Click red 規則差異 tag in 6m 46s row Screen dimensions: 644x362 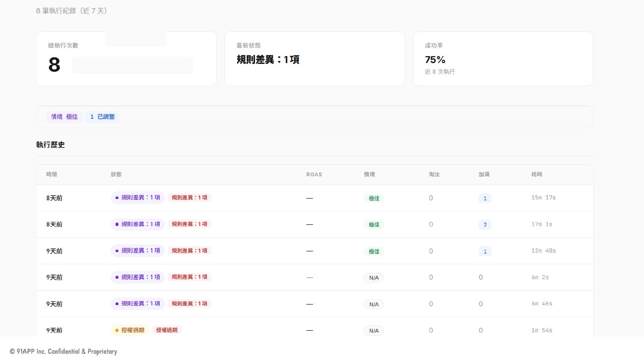pos(189,304)
